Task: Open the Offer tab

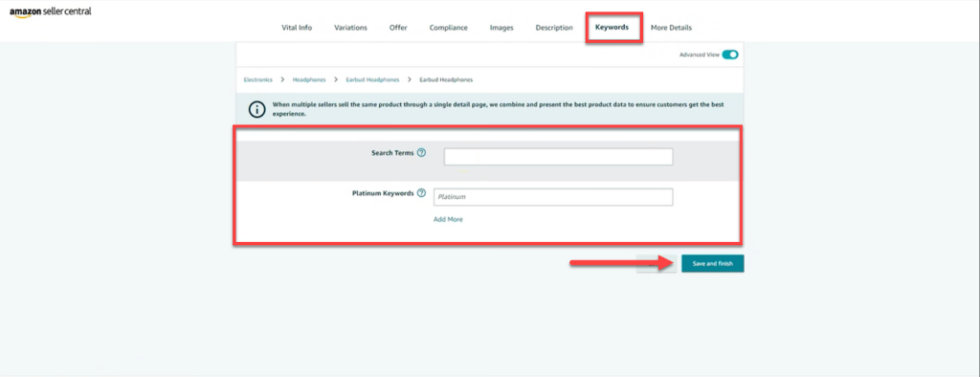Action: pyautogui.click(x=398, y=28)
